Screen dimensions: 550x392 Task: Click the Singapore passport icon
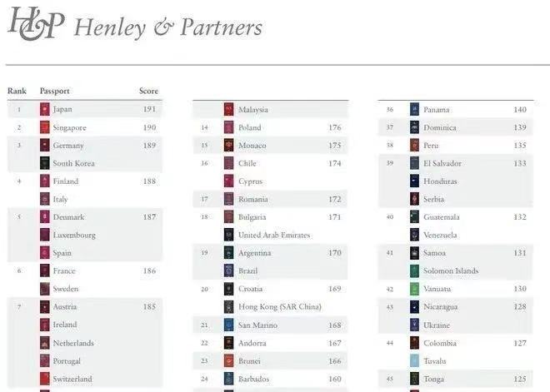click(45, 127)
